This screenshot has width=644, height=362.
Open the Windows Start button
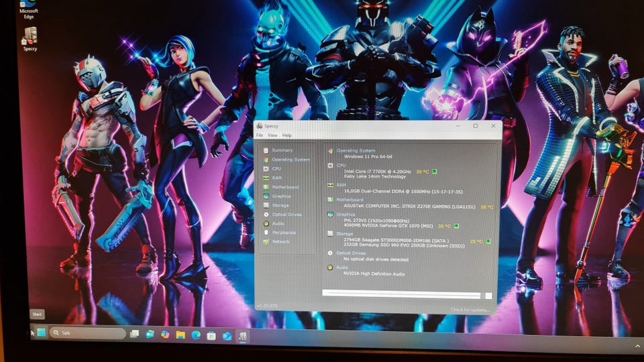tap(42, 333)
